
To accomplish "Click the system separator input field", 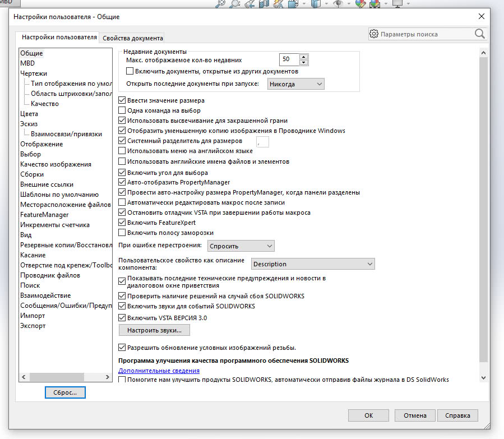I will (x=262, y=141).
